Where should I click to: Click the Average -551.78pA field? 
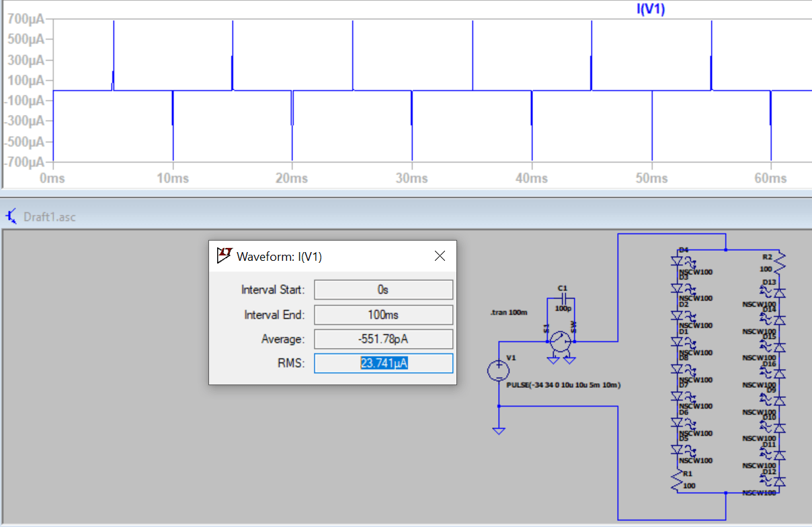383,339
